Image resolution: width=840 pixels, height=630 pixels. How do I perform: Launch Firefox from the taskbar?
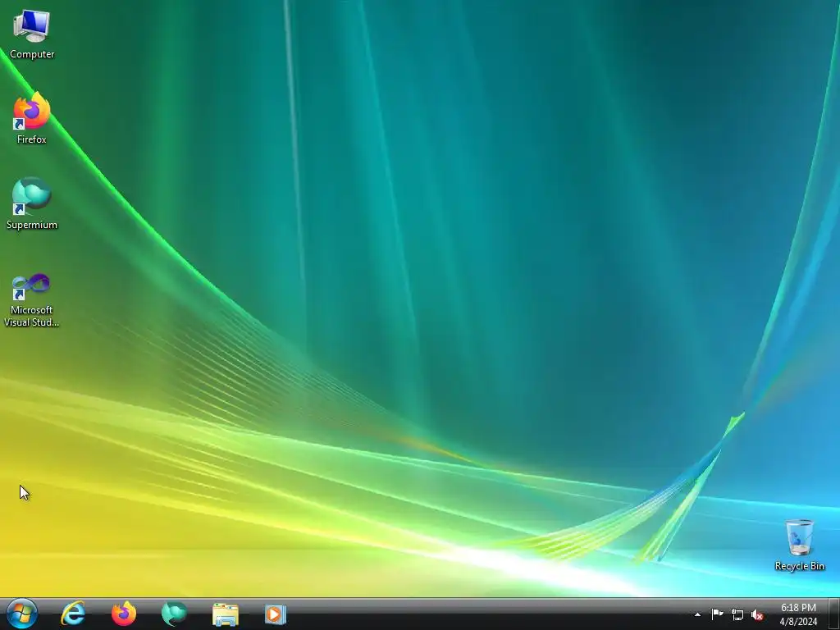point(124,614)
